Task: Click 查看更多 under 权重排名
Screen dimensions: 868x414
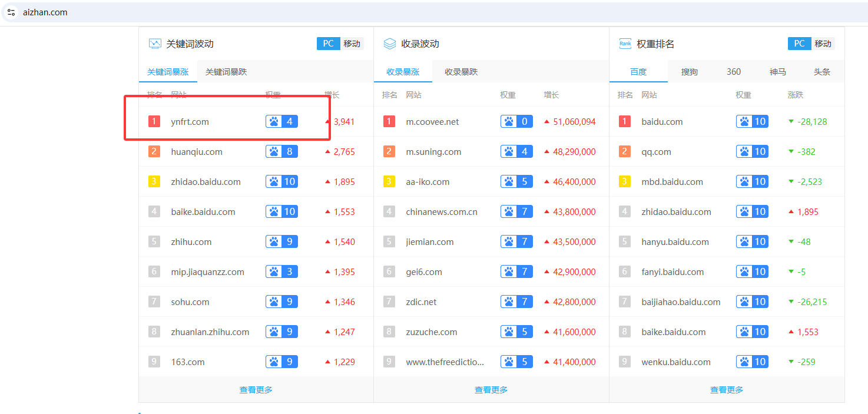Action: tap(727, 390)
